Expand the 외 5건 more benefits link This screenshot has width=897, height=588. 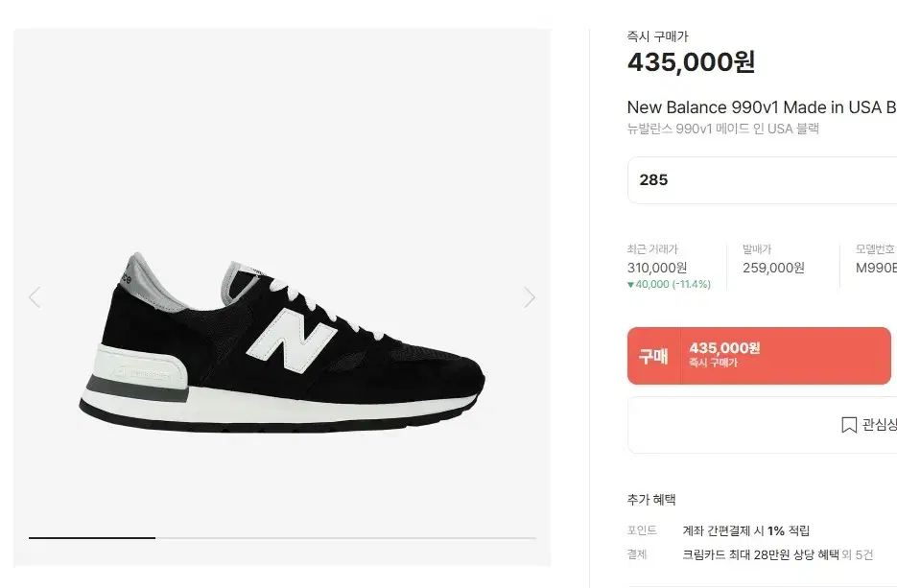[x=858, y=554]
